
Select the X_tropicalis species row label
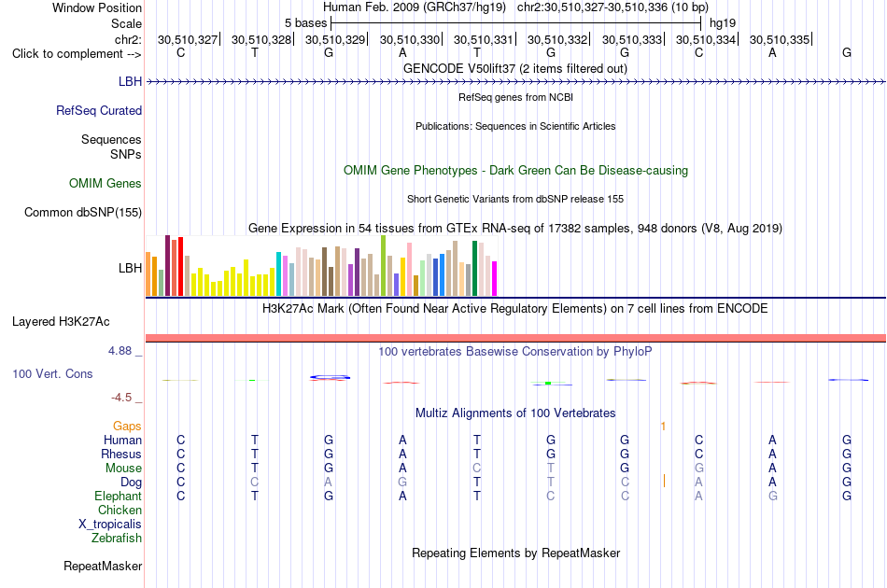(x=110, y=525)
